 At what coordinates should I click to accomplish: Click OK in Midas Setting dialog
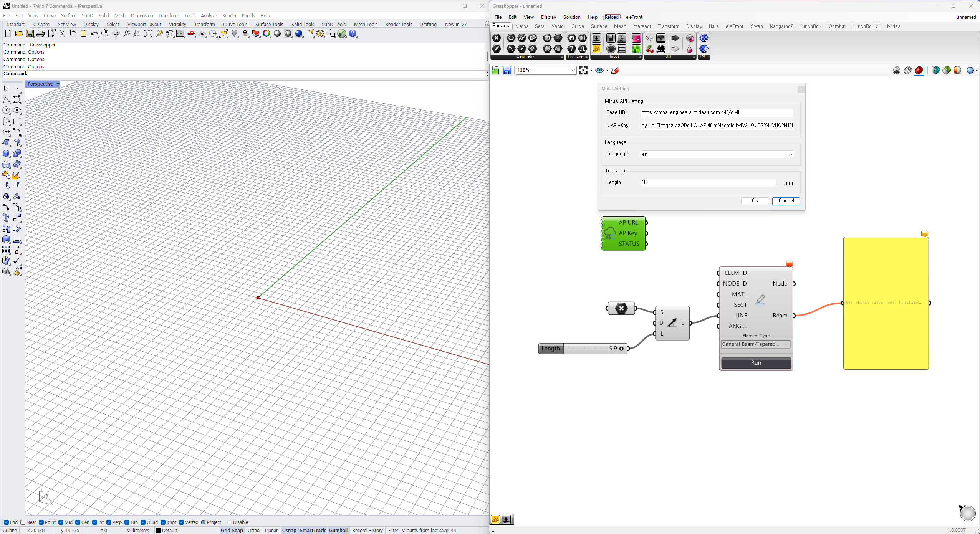pos(755,201)
